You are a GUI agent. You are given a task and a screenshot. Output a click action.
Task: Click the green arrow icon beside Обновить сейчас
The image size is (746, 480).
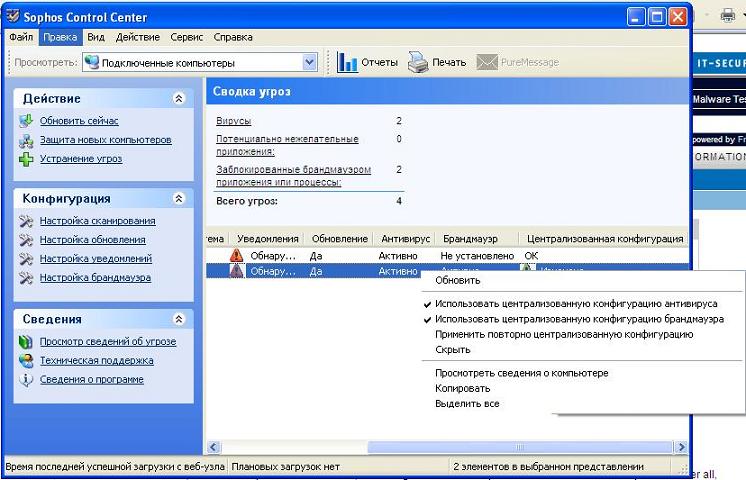[26, 121]
